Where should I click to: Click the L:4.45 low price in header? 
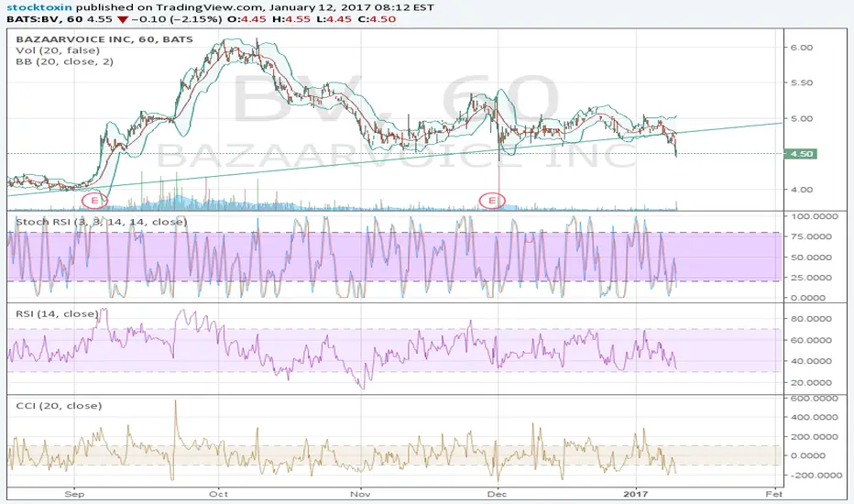pyautogui.click(x=334, y=19)
